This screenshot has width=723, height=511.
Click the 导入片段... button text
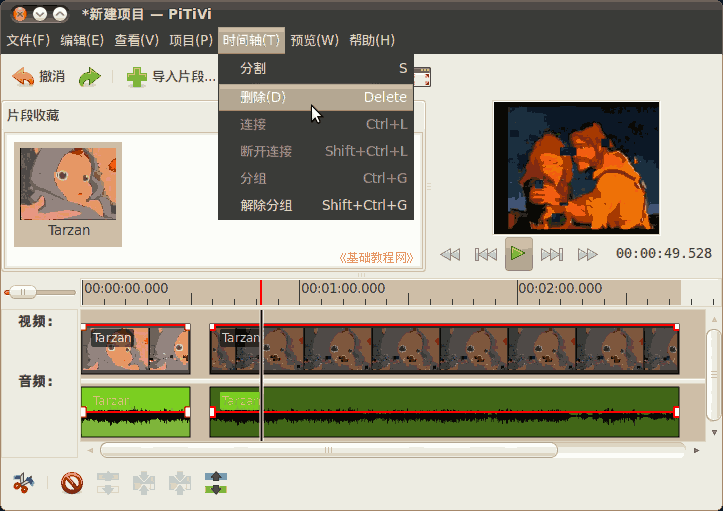[x=184, y=77]
